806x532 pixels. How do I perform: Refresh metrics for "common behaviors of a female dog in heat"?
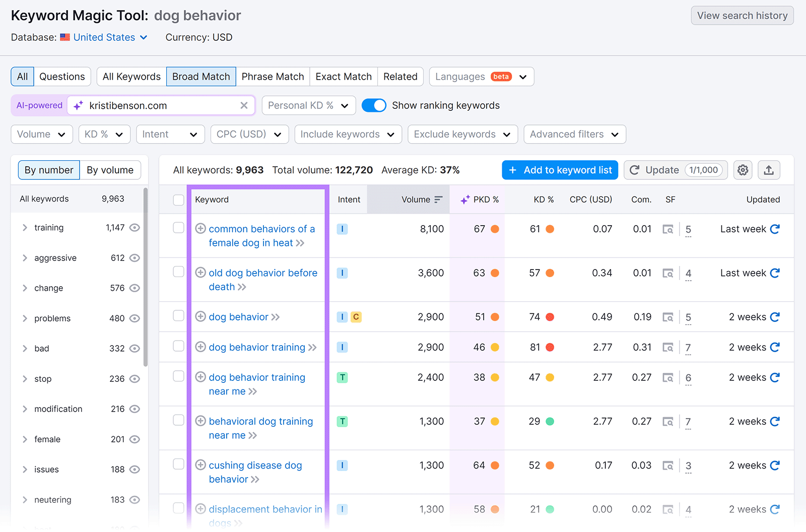(775, 229)
